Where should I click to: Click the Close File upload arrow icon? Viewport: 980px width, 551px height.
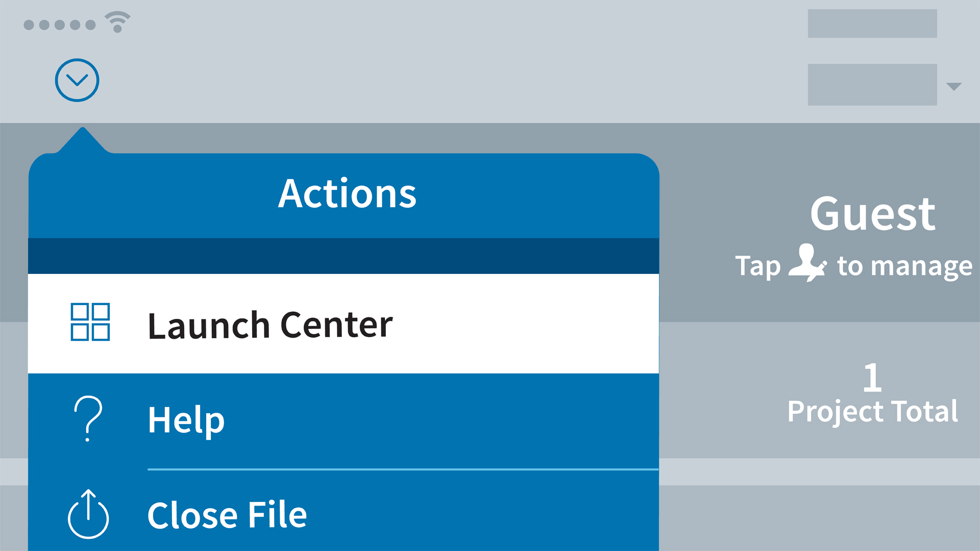[x=88, y=514]
